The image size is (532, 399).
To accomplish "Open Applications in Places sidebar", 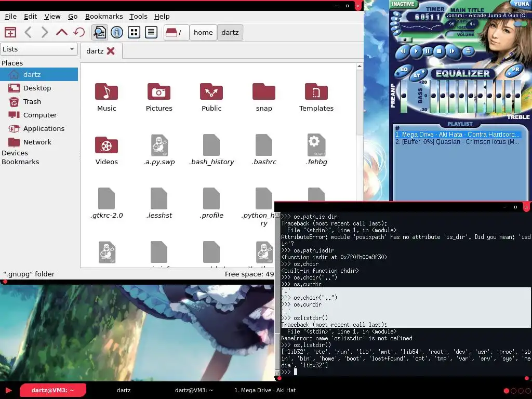I will tap(38, 129).
